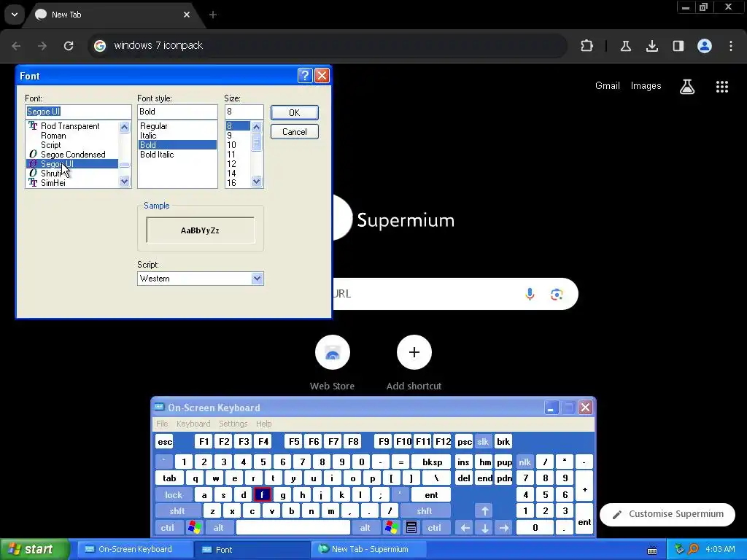
Task: Click the magnifier tray icon near clock
Action: click(x=693, y=549)
